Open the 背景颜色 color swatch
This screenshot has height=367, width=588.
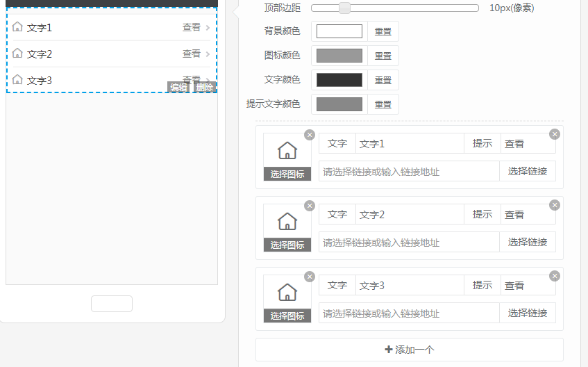(x=339, y=31)
